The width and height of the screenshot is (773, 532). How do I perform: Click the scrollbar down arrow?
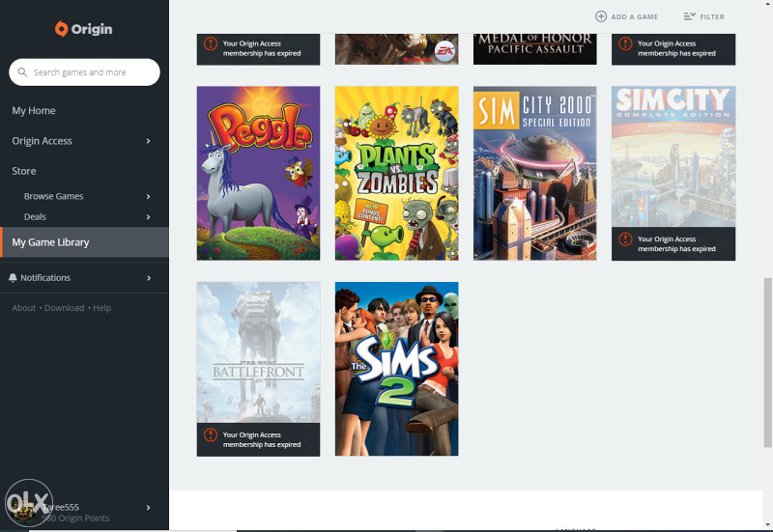click(x=767, y=525)
